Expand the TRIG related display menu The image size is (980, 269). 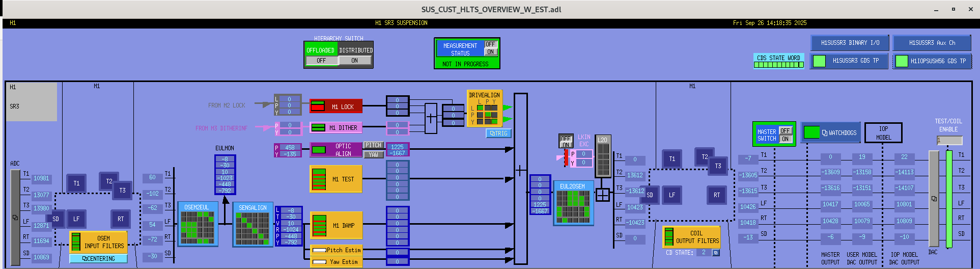[498, 133]
